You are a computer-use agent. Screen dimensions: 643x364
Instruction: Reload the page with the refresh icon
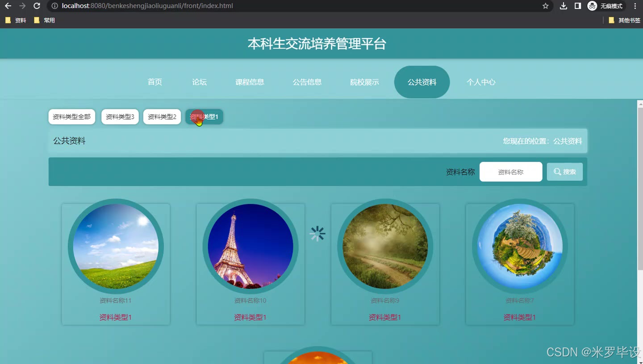pyautogui.click(x=37, y=6)
